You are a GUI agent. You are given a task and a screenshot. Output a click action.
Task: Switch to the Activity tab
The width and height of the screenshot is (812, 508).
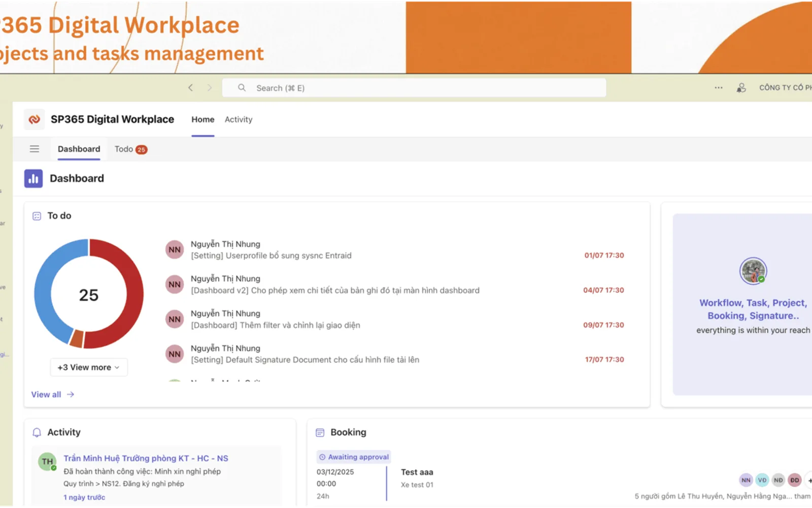pyautogui.click(x=239, y=119)
